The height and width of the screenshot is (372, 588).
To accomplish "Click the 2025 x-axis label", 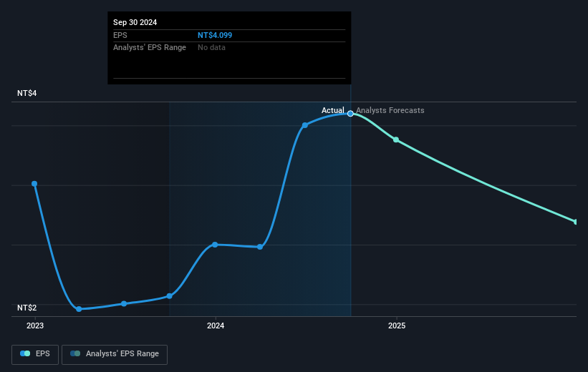I will click(x=397, y=325).
